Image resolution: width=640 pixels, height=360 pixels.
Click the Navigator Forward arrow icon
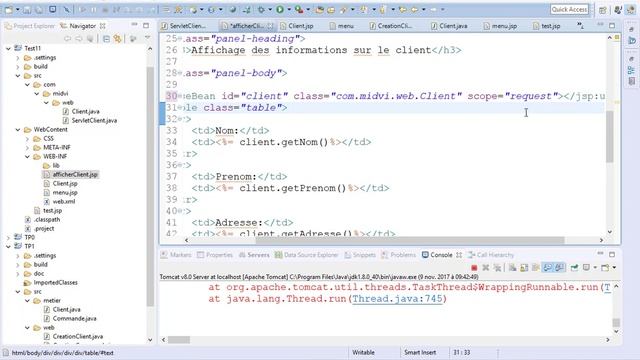[79, 39]
